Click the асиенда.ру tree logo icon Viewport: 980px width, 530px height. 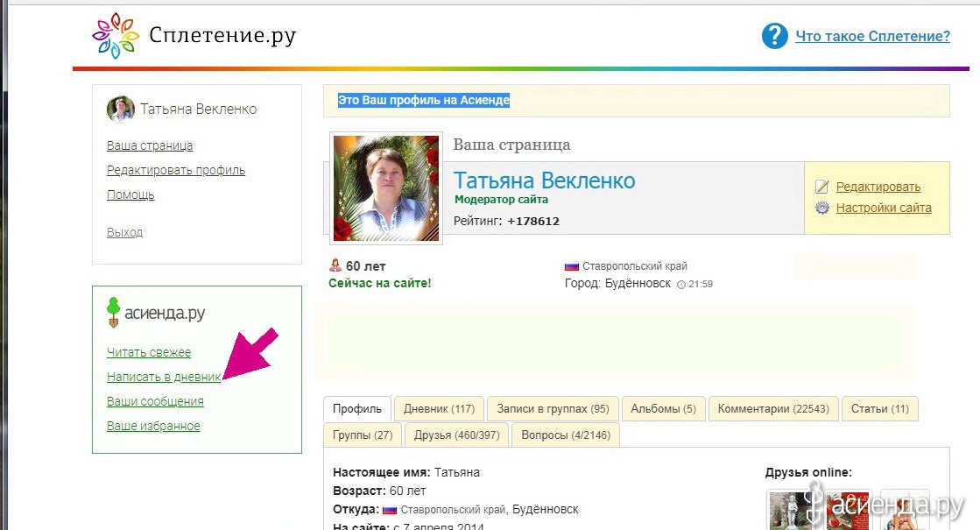(x=113, y=312)
